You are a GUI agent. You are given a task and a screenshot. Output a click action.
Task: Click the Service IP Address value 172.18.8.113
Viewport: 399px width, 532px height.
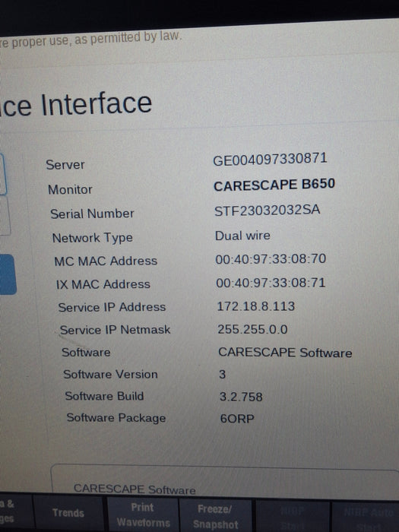pos(256,306)
